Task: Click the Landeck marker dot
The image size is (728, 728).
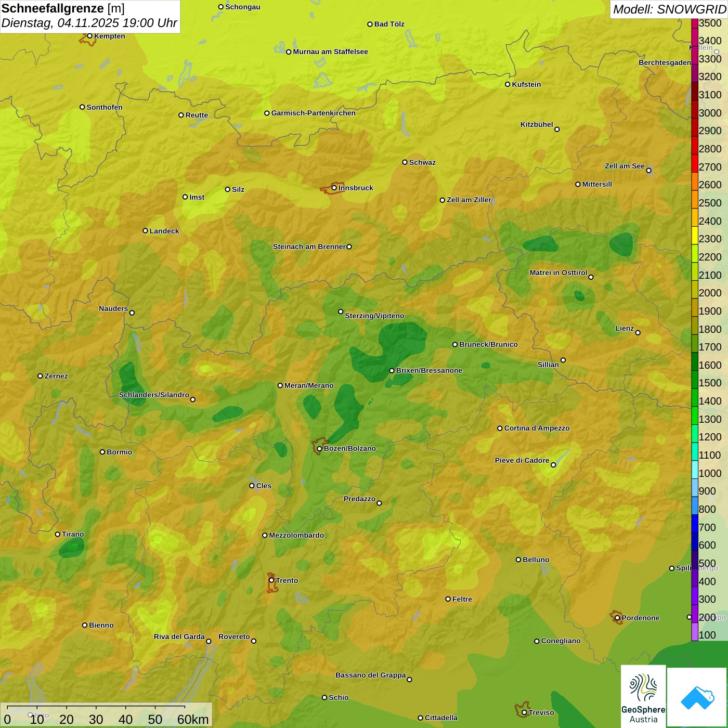Action: point(145,231)
